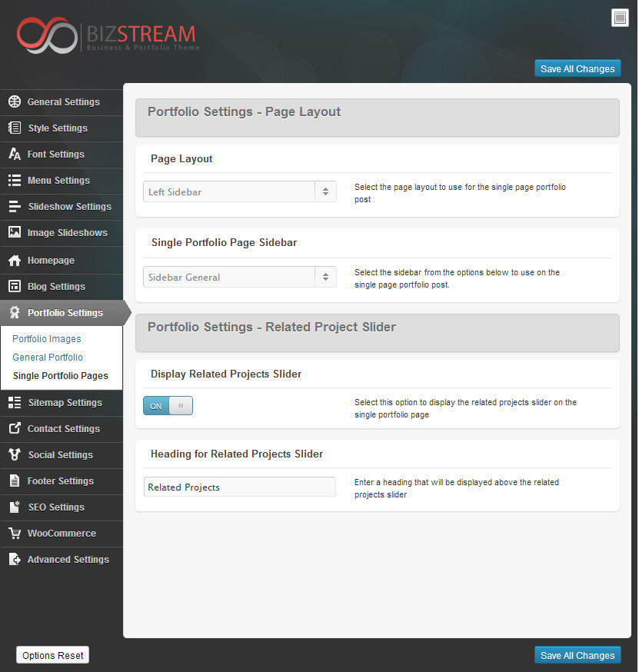This screenshot has height=672, width=639.
Task: Click the Font Settings letter icon
Action: [15, 155]
